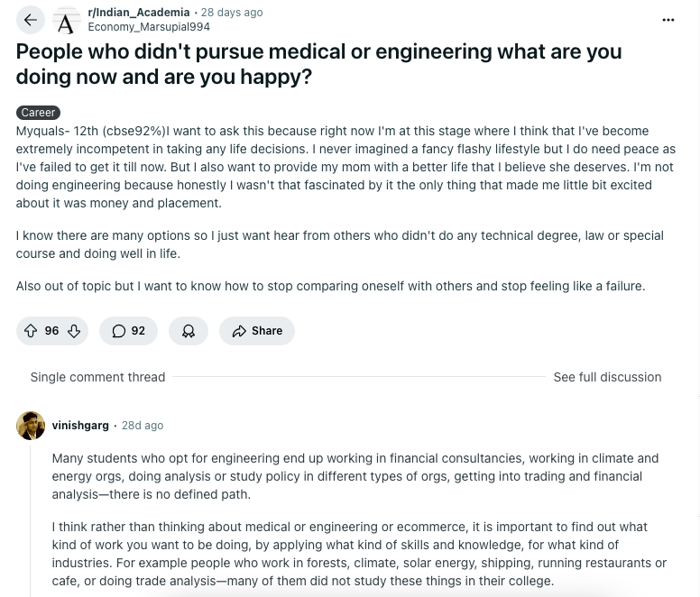This screenshot has width=700, height=597.
Task: Share the post
Action: point(257,331)
